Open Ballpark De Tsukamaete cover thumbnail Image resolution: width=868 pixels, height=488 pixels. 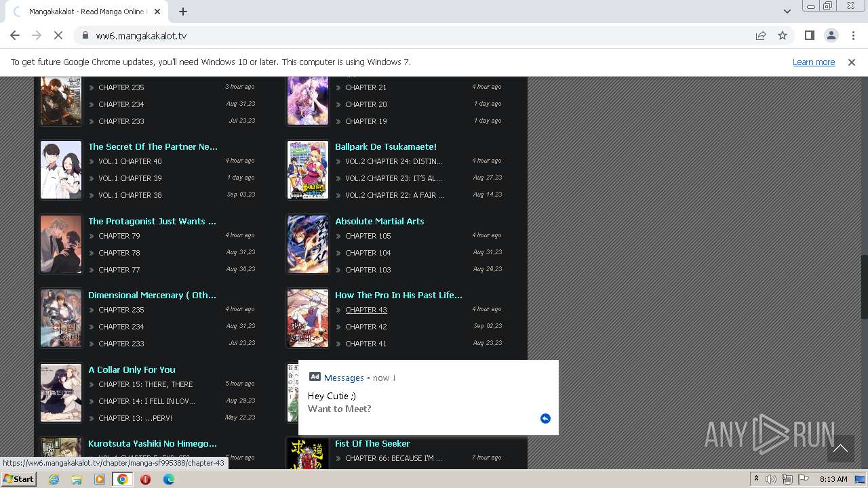point(308,170)
